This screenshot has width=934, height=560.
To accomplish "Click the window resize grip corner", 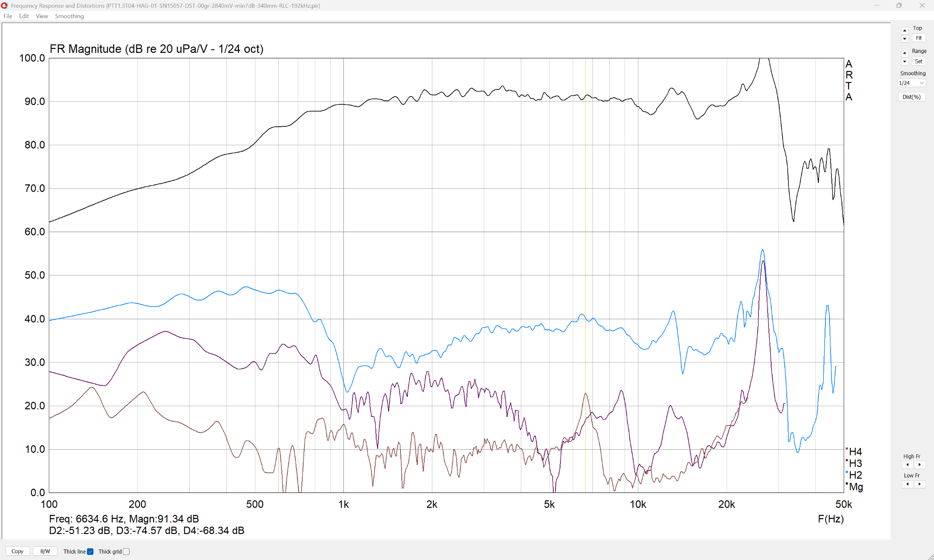I will 930,556.
